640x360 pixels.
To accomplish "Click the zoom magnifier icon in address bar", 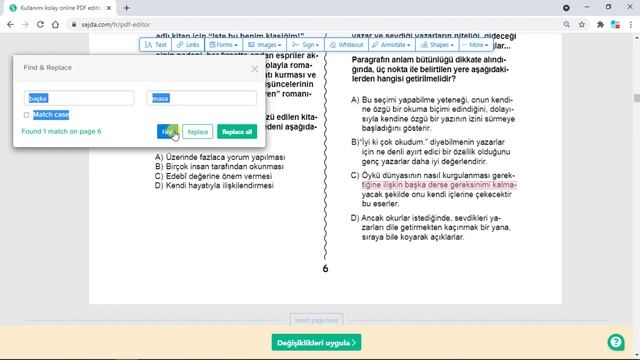I will pyautogui.click(x=567, y=24).
